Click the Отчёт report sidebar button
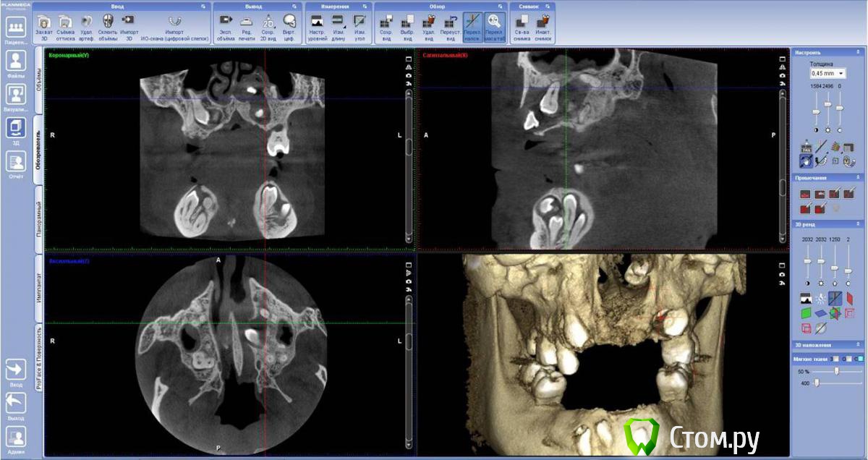Screen dimensions: 868x460 [x=16, y=163]
